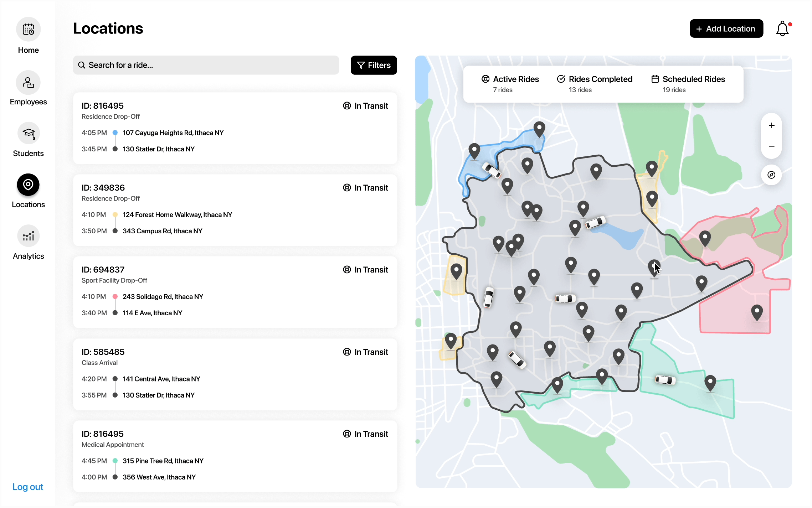
Task: Click In Transit icon for ride 585485
Action: pyautogui.click(x=347, y=352)
